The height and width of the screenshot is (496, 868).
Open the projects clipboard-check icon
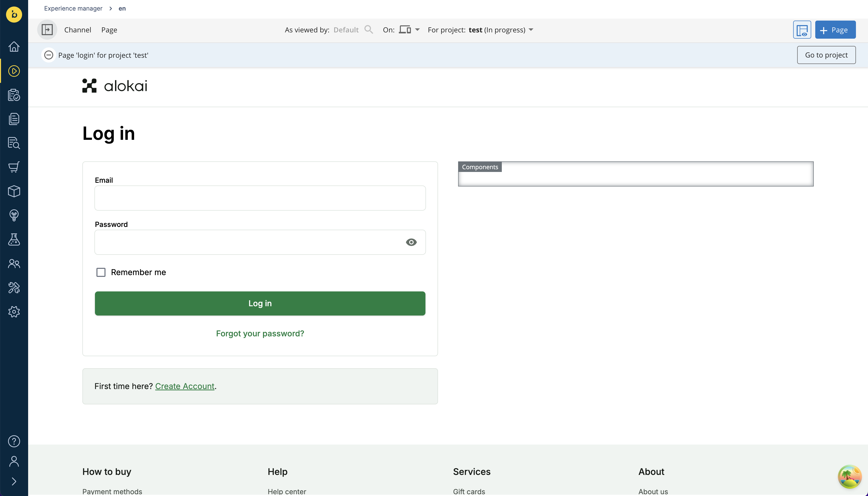pos(14,95)
